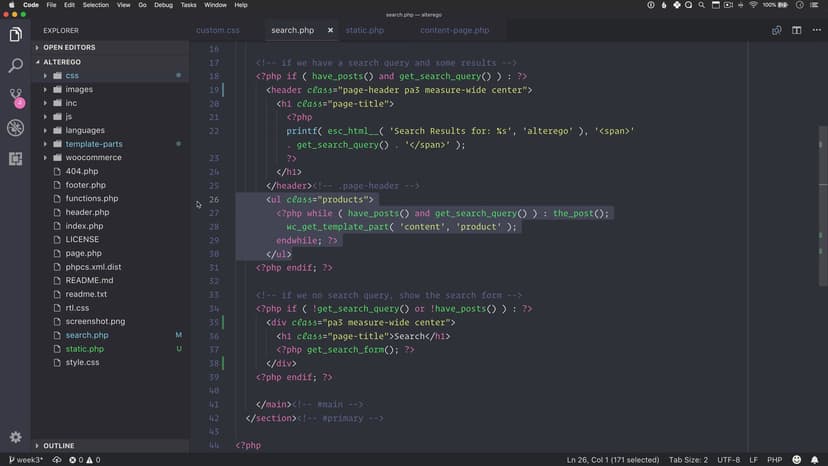Open functions.php in the file explorer

coord(91,199)
